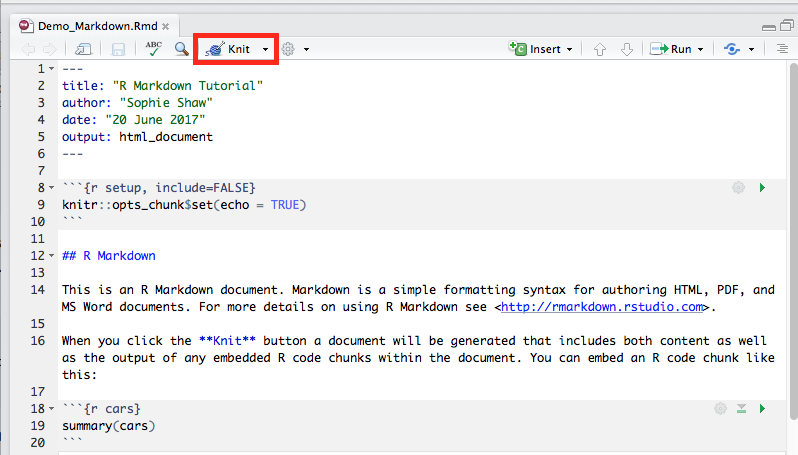The width and height of the screenshot is (798, 455).
Task: Open the Knit options dropdown arrow
Action: click(265, 49)
